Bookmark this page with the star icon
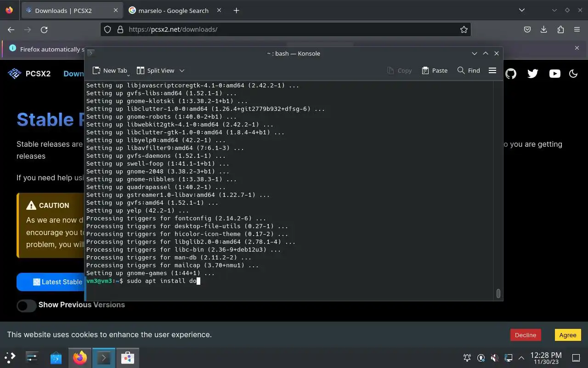This screenshot has height=368, width=588. [464, 29]
